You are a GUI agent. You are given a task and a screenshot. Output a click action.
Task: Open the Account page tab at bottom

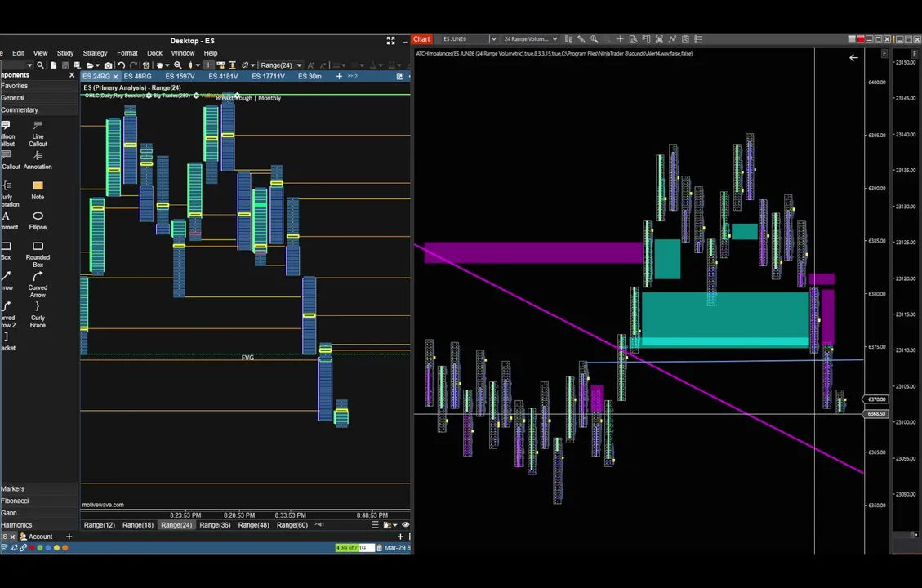37,537
